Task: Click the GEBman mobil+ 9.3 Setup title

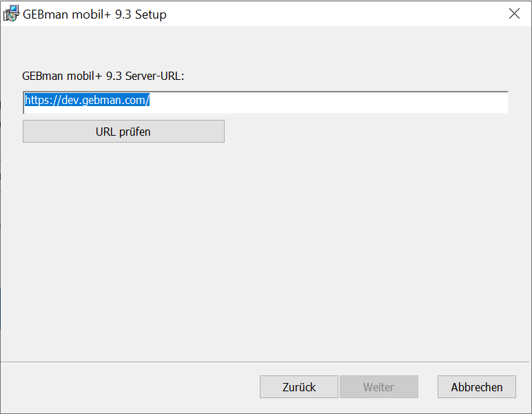Action: [x=94, y=14]
